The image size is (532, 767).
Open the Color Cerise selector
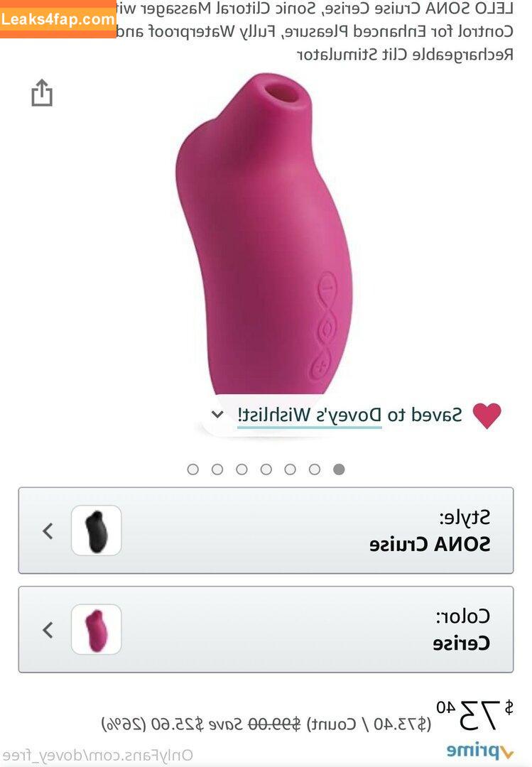266,629
